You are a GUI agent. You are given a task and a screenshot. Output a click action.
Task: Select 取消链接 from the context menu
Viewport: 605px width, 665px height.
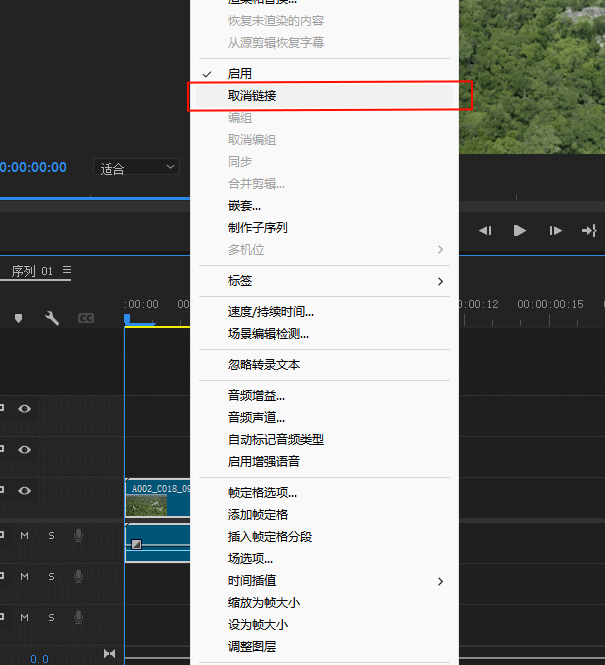click(x=324, y=96)
